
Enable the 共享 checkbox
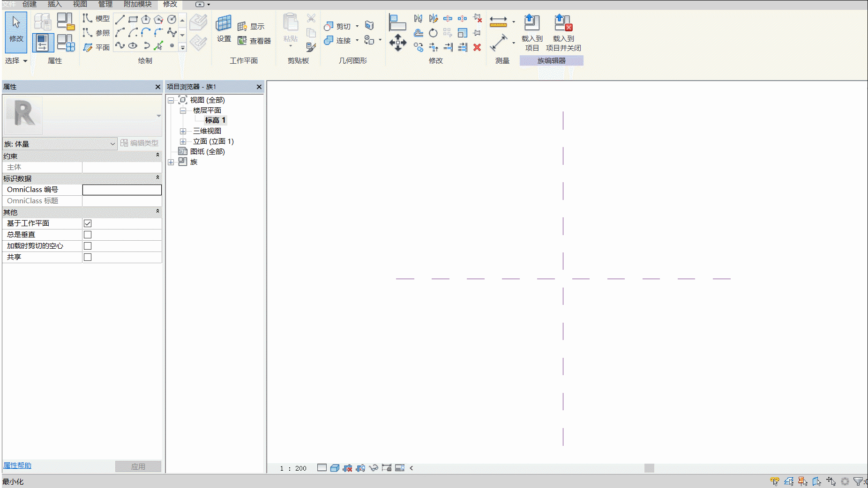click(88, 257)
